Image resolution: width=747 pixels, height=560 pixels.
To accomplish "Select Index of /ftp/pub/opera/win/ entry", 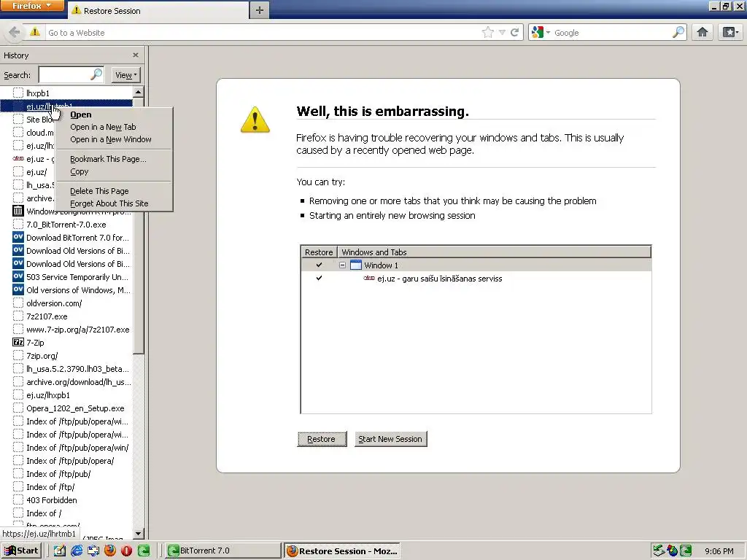I will (x=66, y=448).
